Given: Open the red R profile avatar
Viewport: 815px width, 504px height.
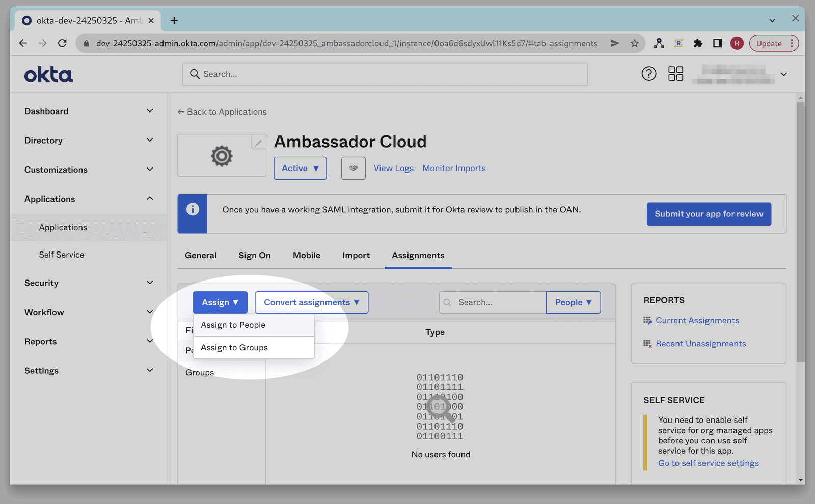Looking at the screenshot, I should pyautogui.click(x=737, y=43).
